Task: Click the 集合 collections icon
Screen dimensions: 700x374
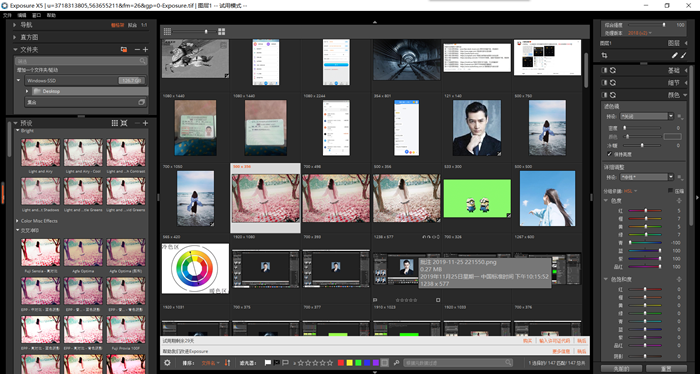Action: (142, 102)
